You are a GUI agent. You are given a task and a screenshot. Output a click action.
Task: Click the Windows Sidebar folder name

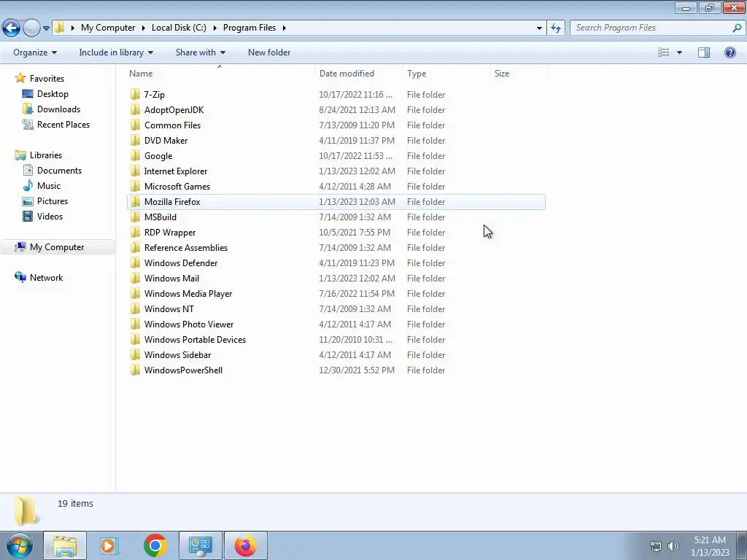pos(178,355)
